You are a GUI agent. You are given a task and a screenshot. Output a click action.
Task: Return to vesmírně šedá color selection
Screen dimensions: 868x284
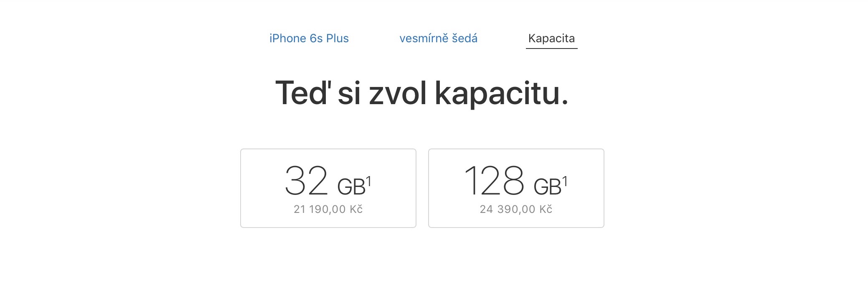coord(438,38)
